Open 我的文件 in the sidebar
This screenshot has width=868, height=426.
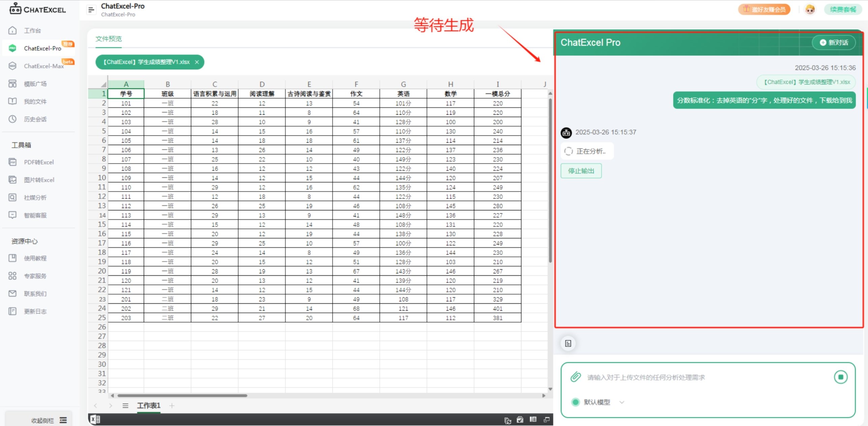coord(35,101)
